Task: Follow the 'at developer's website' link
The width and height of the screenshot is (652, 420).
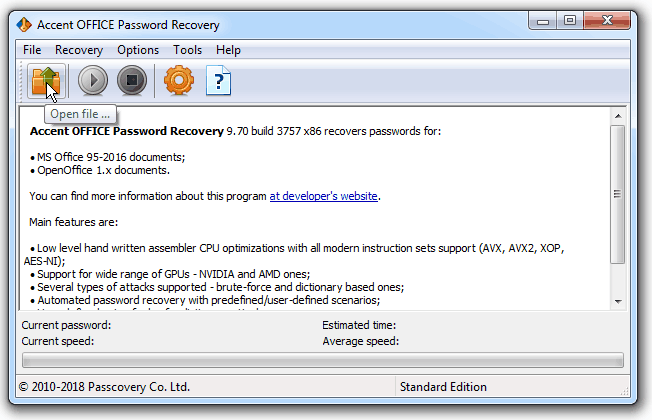Action: (324, 196)
